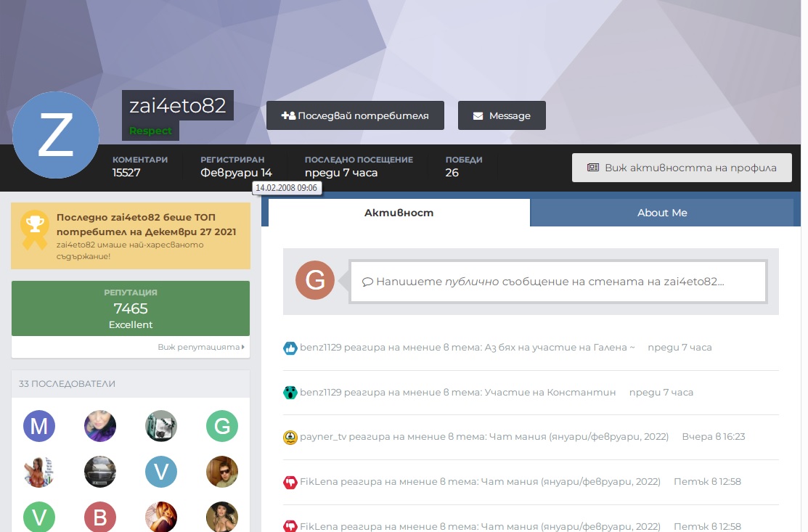Click the thumbs-up reaction icon beside benz1129

pos(290,348)
